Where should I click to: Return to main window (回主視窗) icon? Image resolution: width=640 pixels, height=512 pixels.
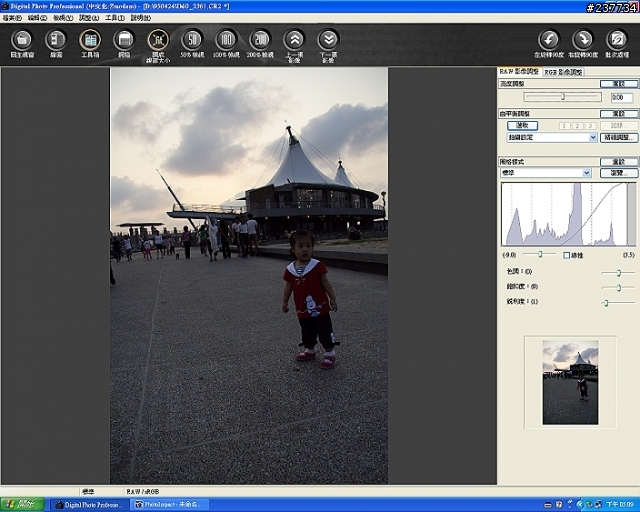tap(22, 40)
